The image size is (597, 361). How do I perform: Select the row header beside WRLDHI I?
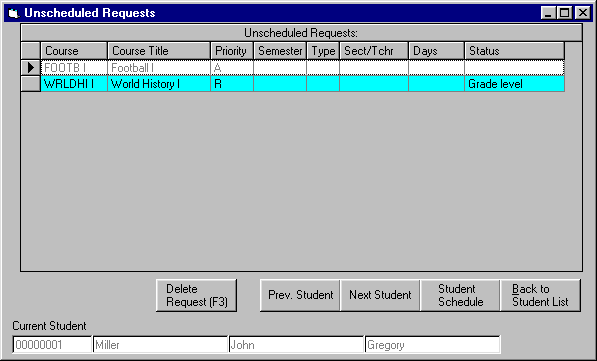pos(30,84)
